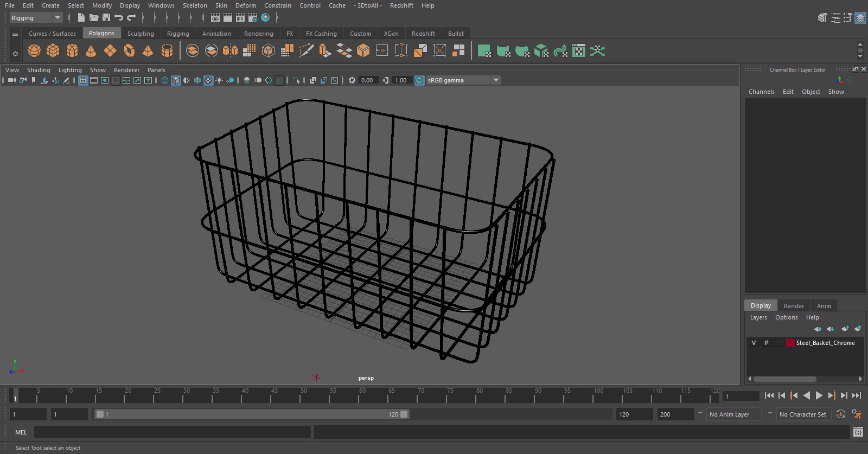Image resolution: width=868 pixels, height=454 pixels.
Task: Switch to the Anim layer tab
Action: [x=824, y=306]
